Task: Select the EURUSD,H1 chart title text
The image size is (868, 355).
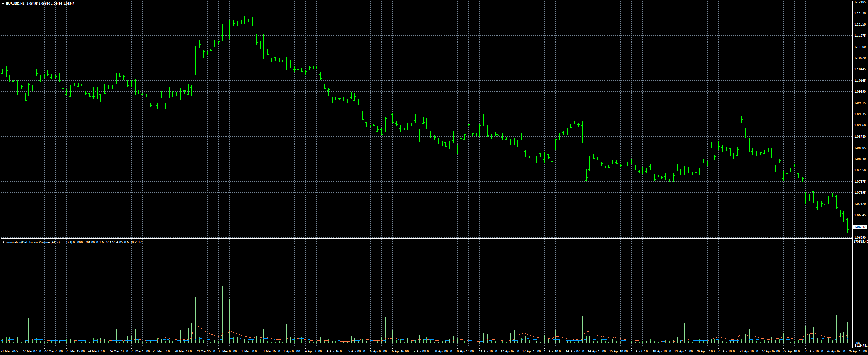Action: coord(15,4)
